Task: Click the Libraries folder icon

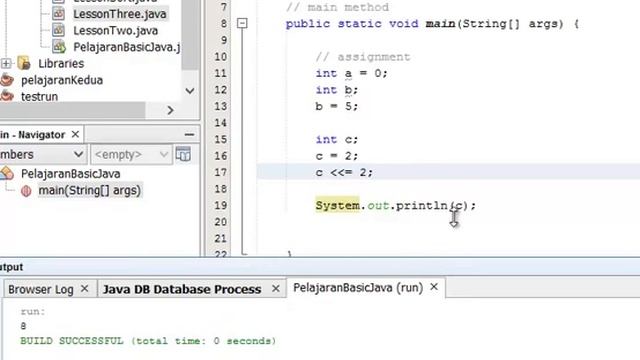Action: (24, 63)
